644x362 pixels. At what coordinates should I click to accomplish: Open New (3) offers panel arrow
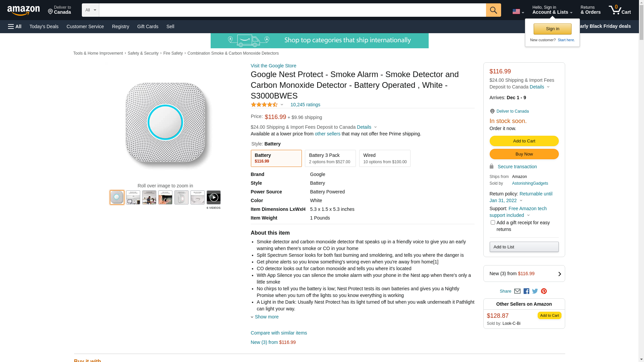coord(559,274)
